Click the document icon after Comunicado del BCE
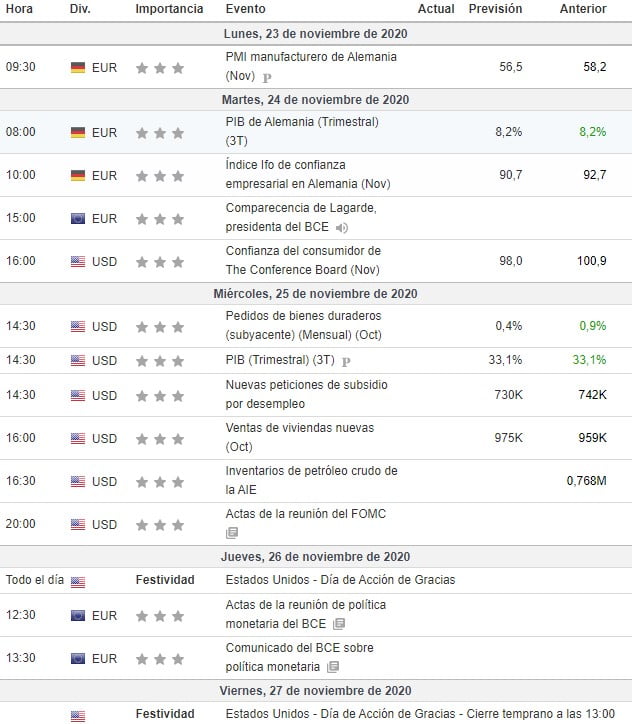 [333, 667]
